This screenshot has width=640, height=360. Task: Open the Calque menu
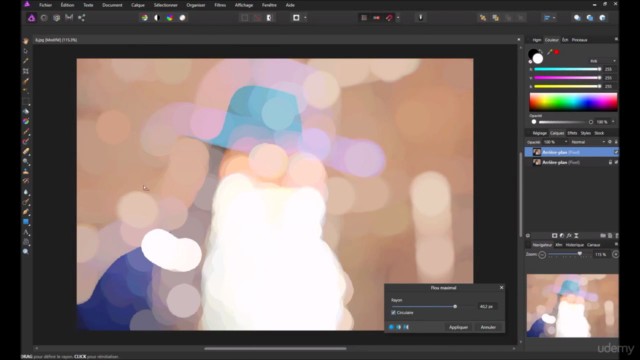pyautogui.click(x=138, y=5)
